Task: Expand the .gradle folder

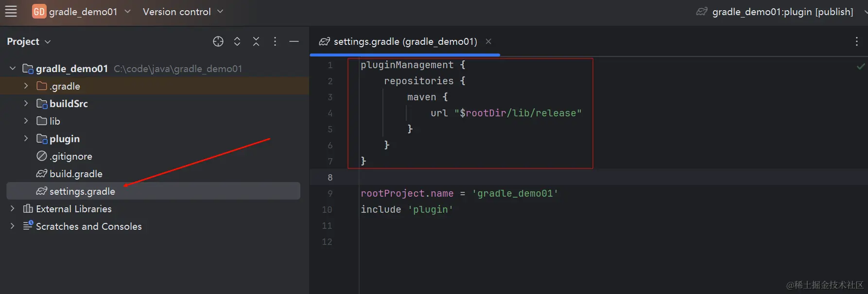Action: 26,86
